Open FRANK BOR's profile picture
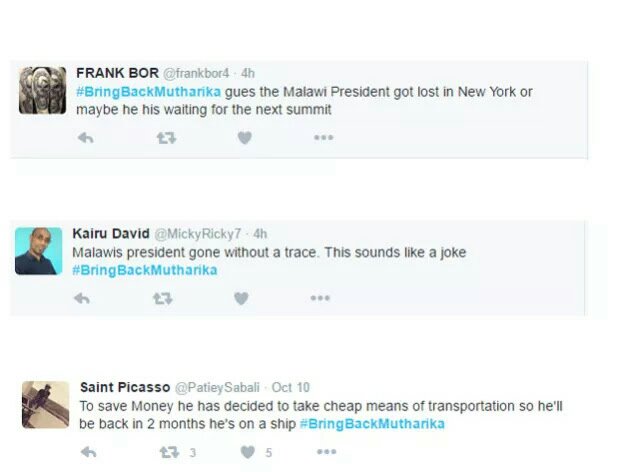620x472 pixels. (43, 91)
